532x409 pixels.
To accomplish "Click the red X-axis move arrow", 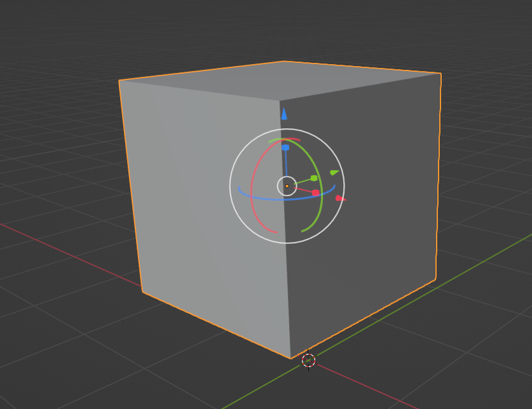I will pos(341,198).
